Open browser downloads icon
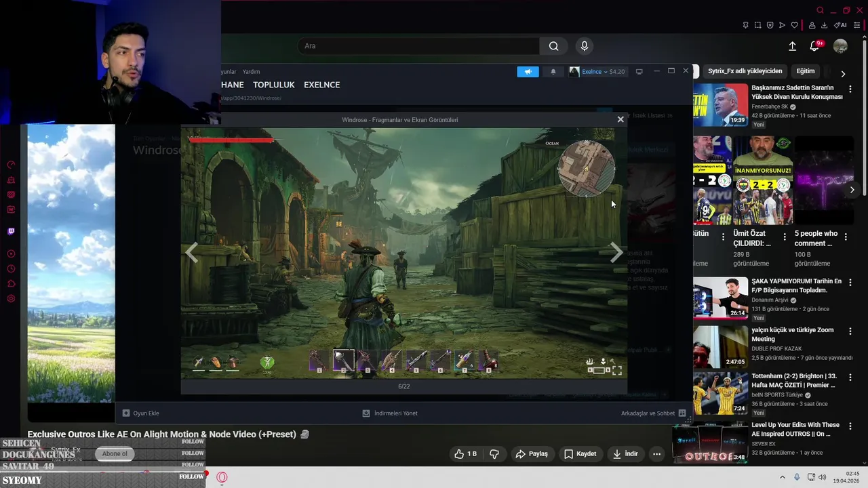Image resolution: width=868 pixels, height=488 pixels. click(824, 25)
